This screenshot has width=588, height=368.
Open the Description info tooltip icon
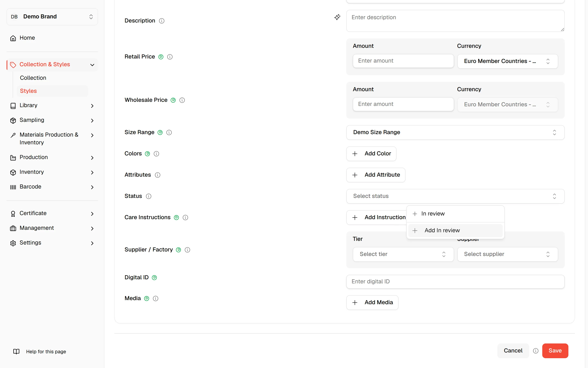pyautogui.click(x=161, y=21)
